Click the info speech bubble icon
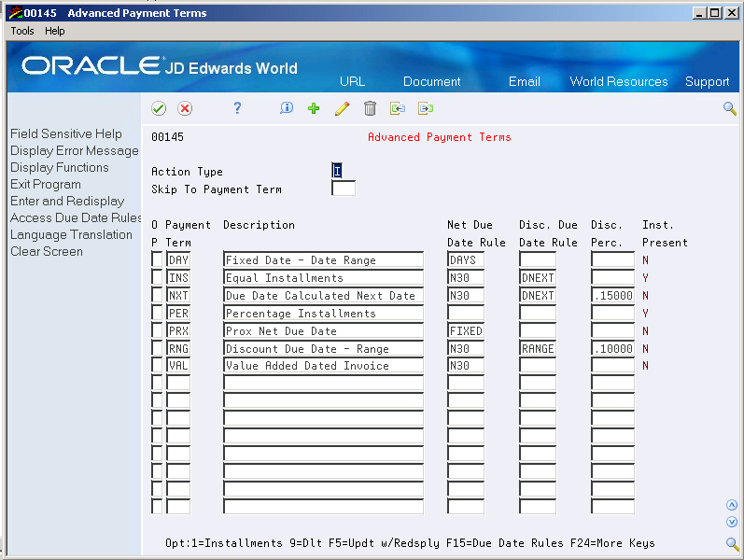The image size is (744, 560). tap(286, 108)
